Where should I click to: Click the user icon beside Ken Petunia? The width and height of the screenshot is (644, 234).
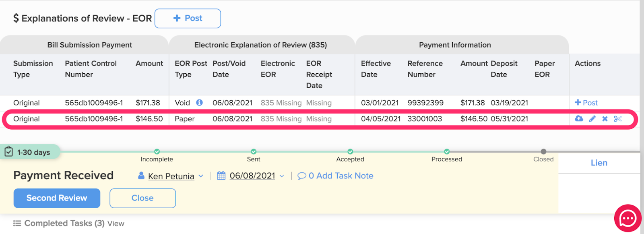coord(141,176)
